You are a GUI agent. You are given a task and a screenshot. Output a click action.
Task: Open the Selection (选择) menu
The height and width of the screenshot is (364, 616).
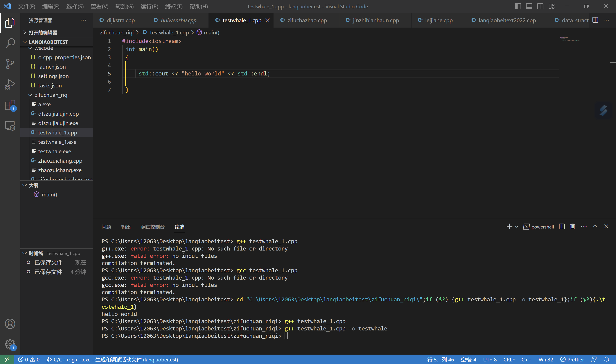coord(75,6)
